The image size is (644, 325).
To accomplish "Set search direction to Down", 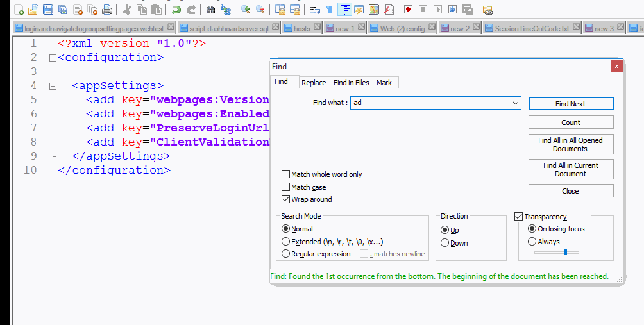I will pyautogui.click(x=445, y=243).
